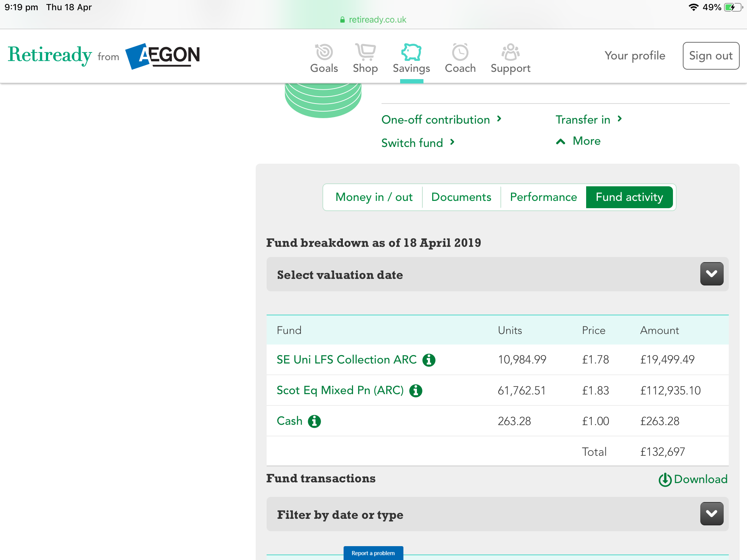
Task: Click the Download transactions icon
Action: [x=665, y=479]
